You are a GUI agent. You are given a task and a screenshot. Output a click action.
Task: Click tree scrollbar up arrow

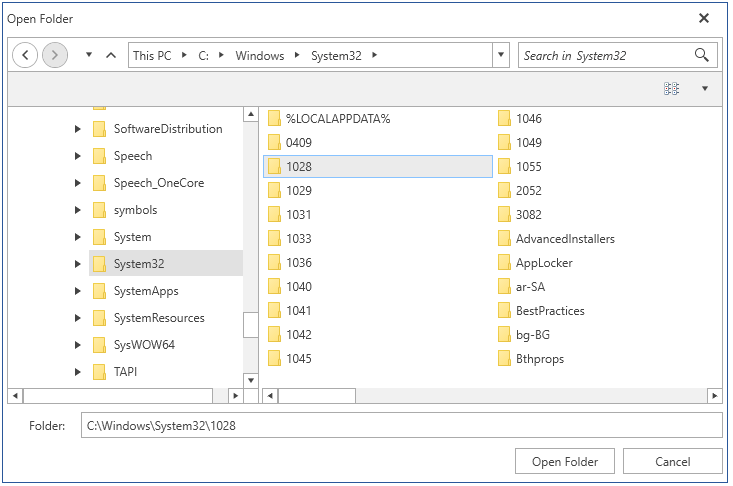coord(251,114)
